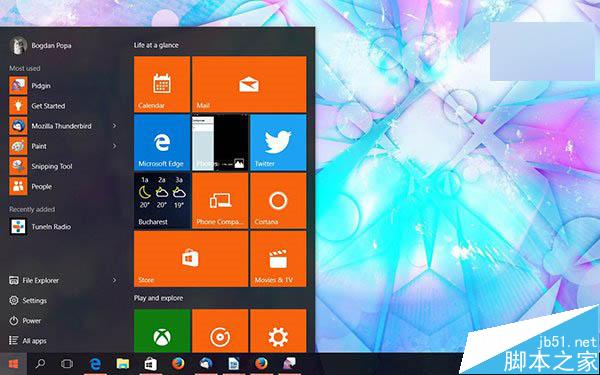This screenshot has width=600, height=375.
Task: Open the Settings gear tile
Action: point(278,331)
